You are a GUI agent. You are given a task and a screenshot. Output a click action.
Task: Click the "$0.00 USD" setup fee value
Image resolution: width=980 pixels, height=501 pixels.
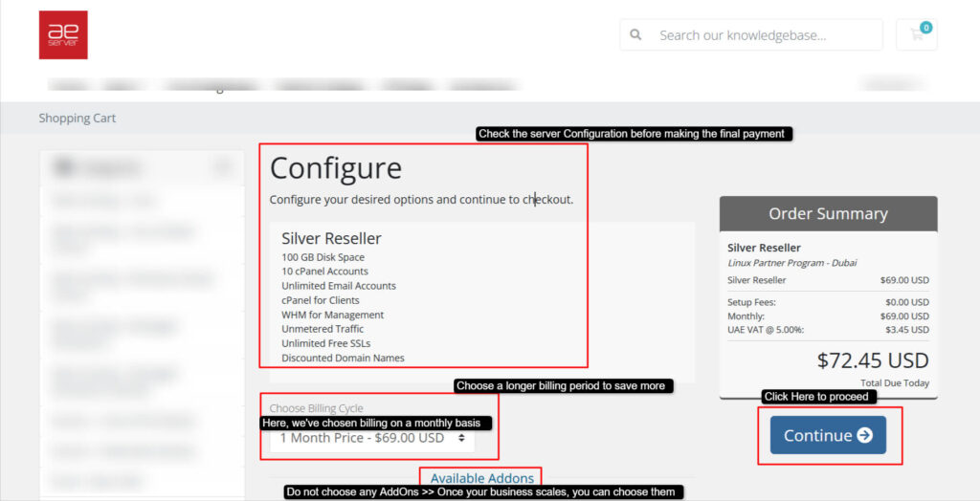[907, 302]
